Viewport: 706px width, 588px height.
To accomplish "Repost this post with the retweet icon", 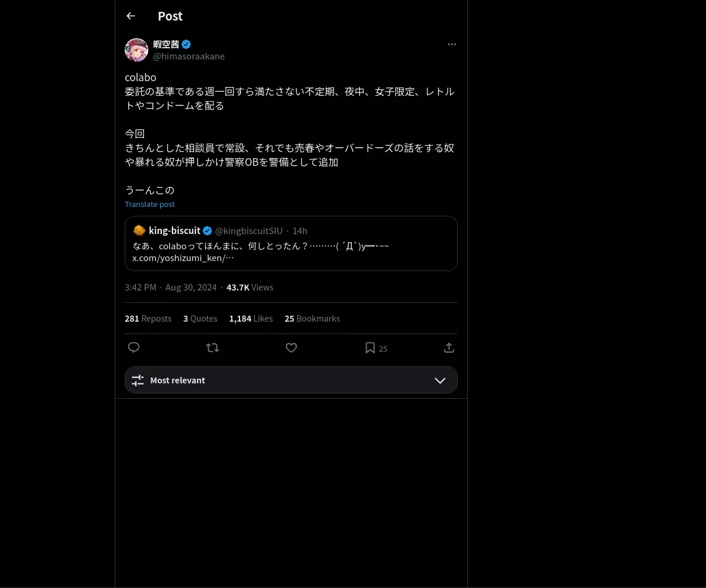I will 212,348.
